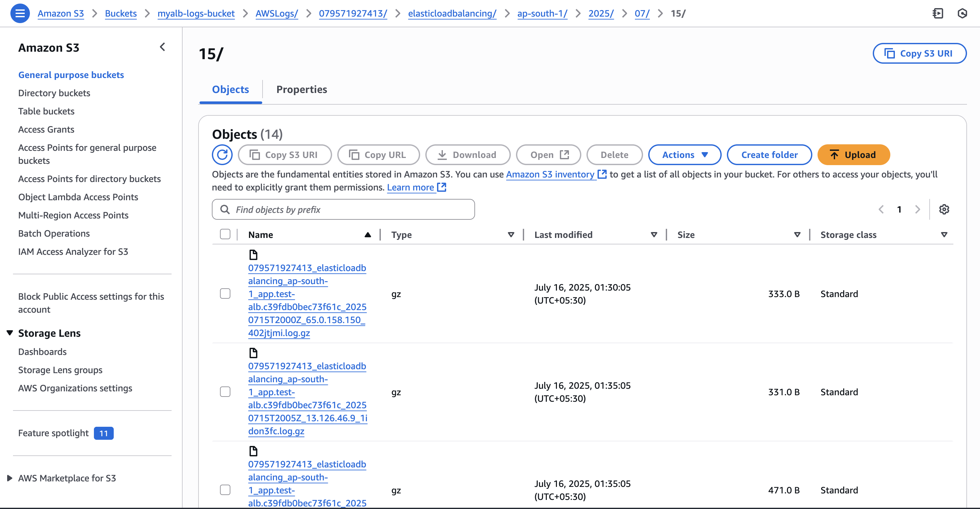Check the select-all objects checkbox
Viewport: 980px width, 509px height.
click(x=225, y=234)
